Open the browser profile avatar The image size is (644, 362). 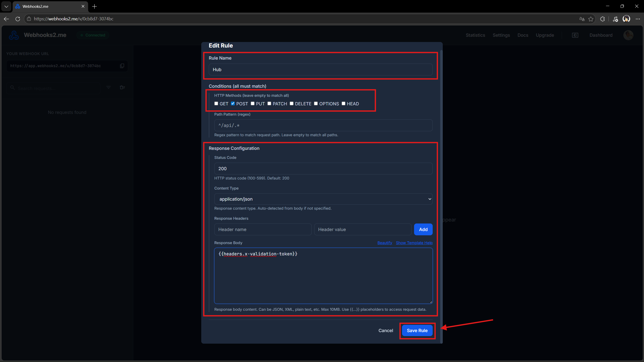tap(626, 19)
